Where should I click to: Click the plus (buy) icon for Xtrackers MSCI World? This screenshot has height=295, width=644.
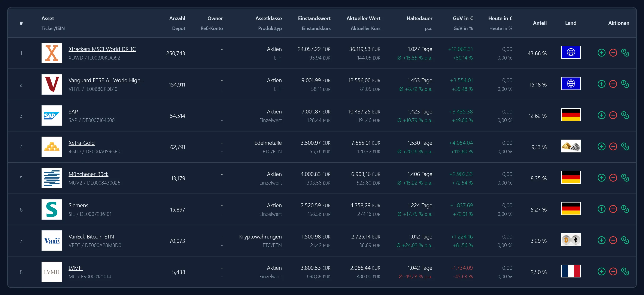(x=601, y=53)
